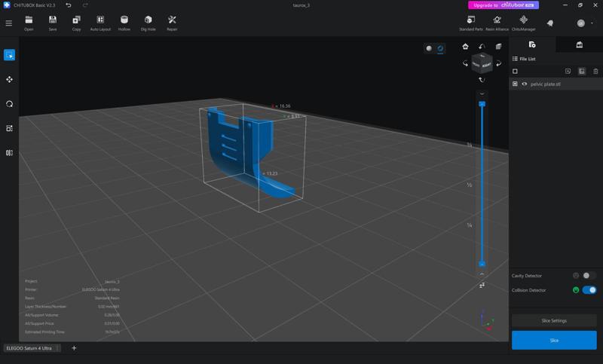603x364 pixels.
Task: Click the top handle of layer slider
Action: tap(482, 104)
